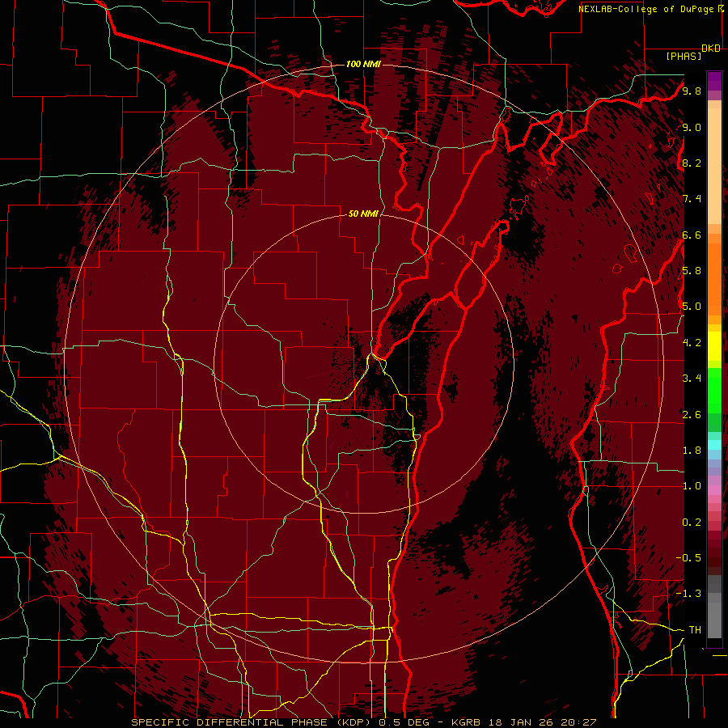
Task: Click the 4.2 scale value
Action: (692, 343)
